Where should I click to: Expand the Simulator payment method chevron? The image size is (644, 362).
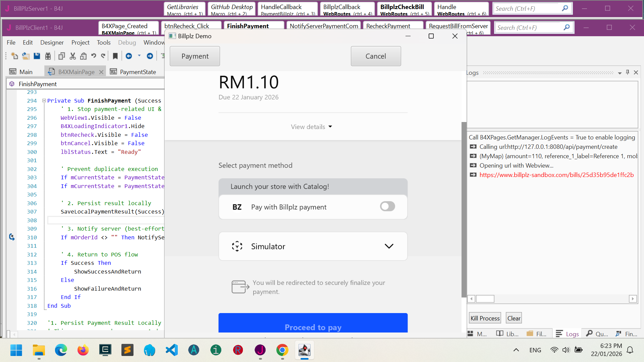[389, 246]
